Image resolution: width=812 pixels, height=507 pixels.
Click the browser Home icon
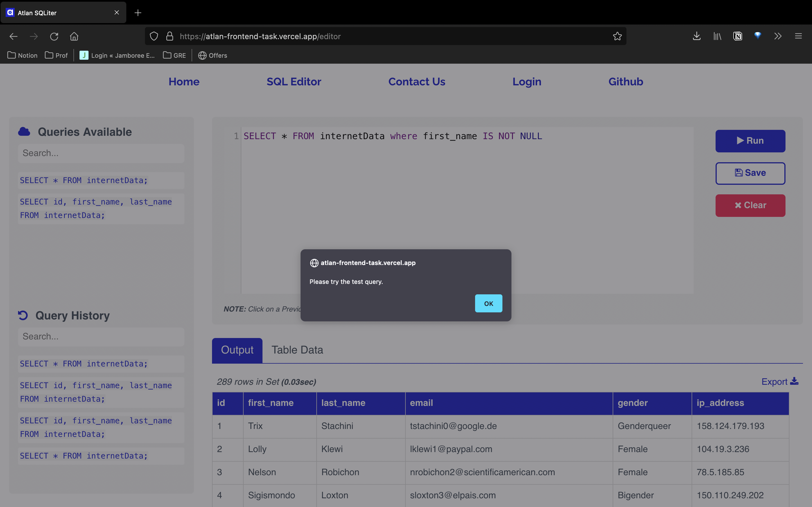74,36
